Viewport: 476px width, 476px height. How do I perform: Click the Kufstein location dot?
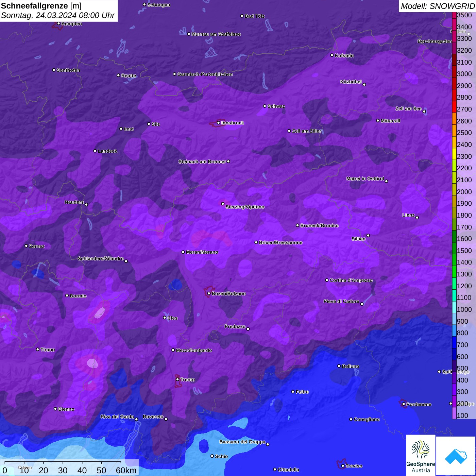point(332,55)
